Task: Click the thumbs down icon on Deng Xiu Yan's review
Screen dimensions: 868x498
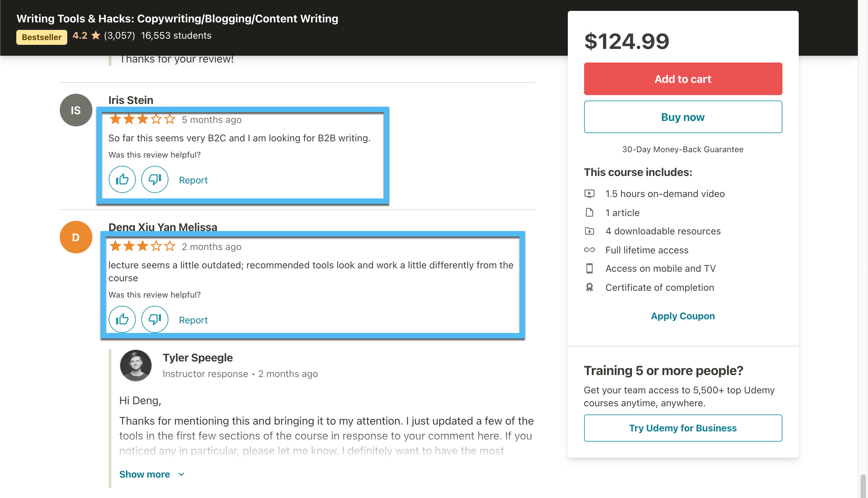Action: [x=155, y=319]
